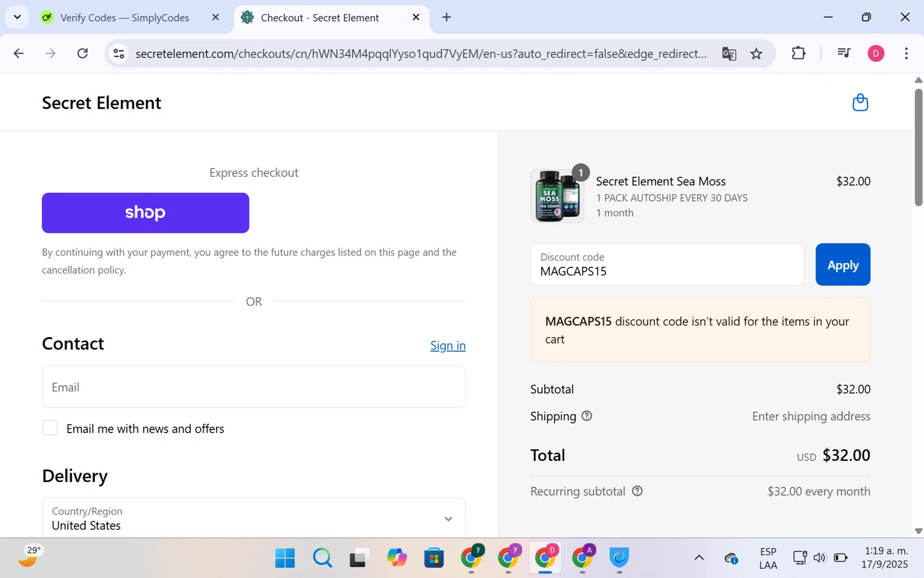Click the "Enter shipping address" text

(x=811, y=416)
